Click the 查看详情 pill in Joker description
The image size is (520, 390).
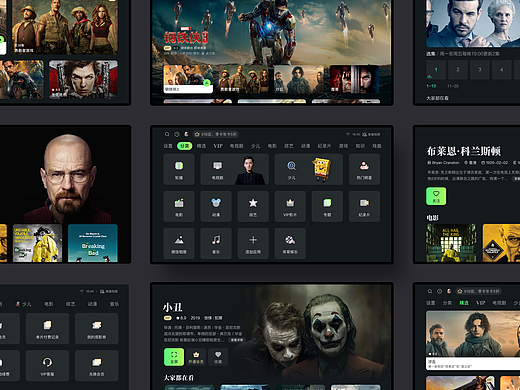click(x=236, y=340)
